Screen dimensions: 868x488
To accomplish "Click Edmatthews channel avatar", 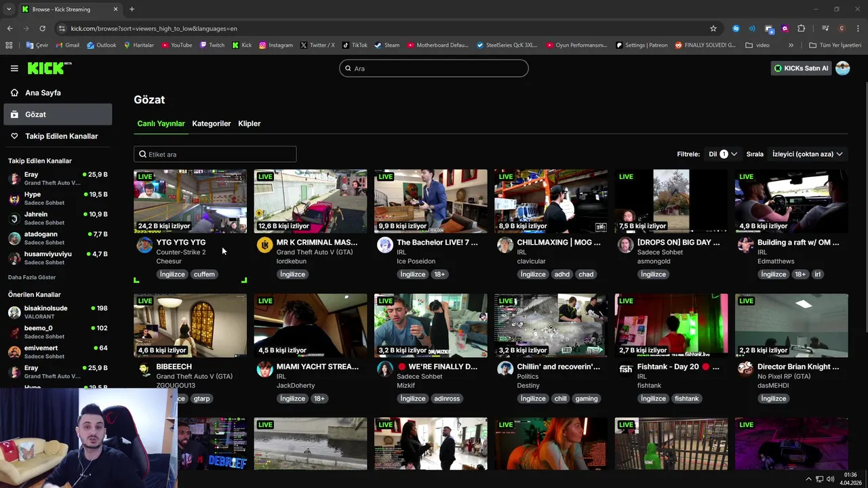I will click(745, 245).
